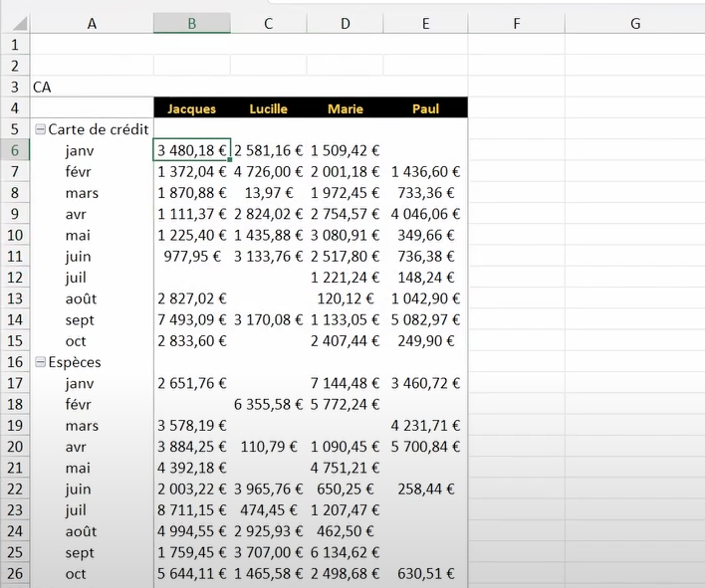Select column B header

[192, 23]
